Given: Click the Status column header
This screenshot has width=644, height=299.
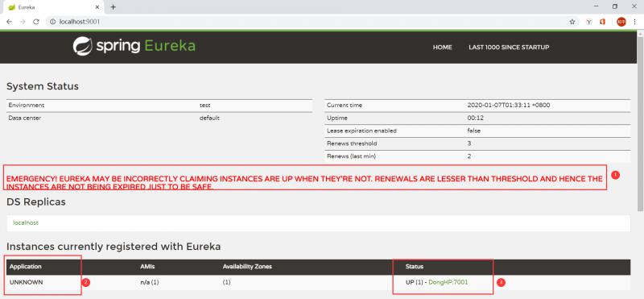Looking at the screenshot, I should 415,267.
